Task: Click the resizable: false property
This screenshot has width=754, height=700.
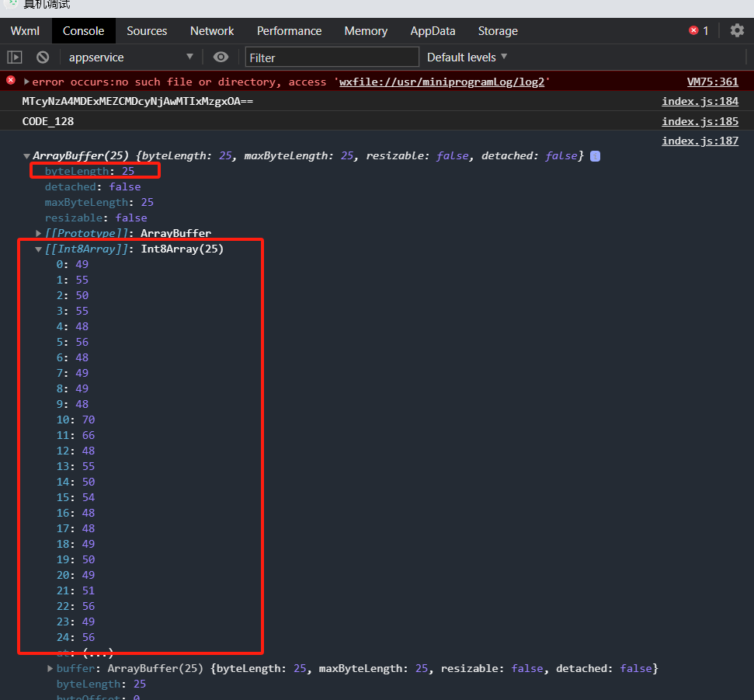Action: coord(96,218)
